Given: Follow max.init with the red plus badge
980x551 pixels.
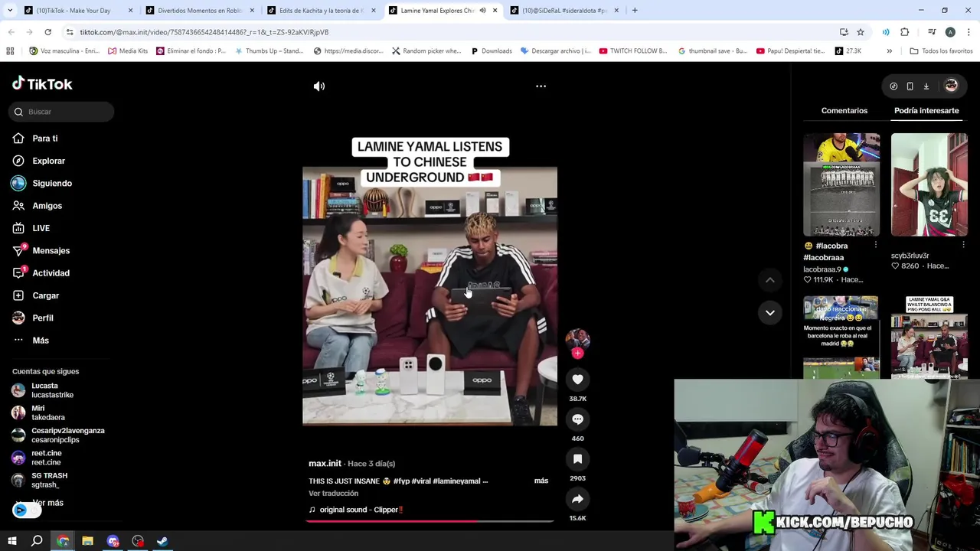Looking at the screenshot, I should (x=577, y=354).
